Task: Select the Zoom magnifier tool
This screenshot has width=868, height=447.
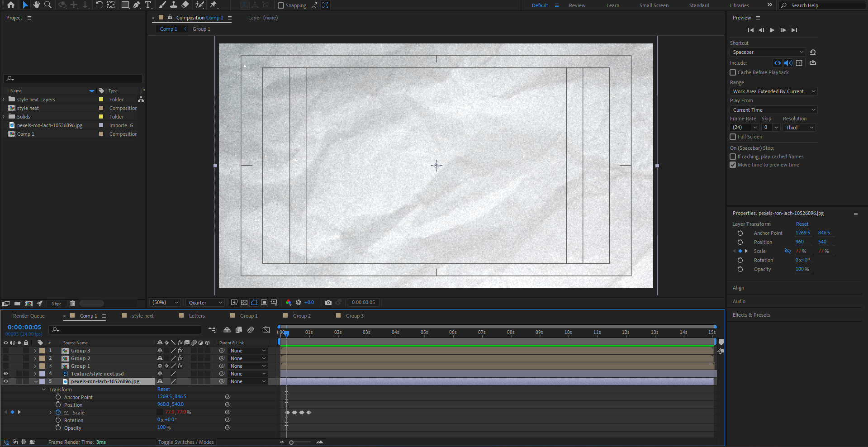Action: tap(47, 5)
